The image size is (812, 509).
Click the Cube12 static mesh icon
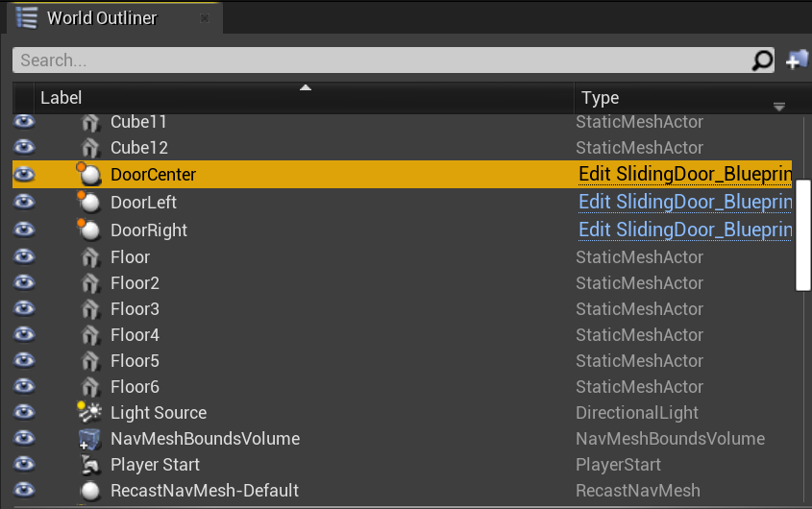coord(90,148)
